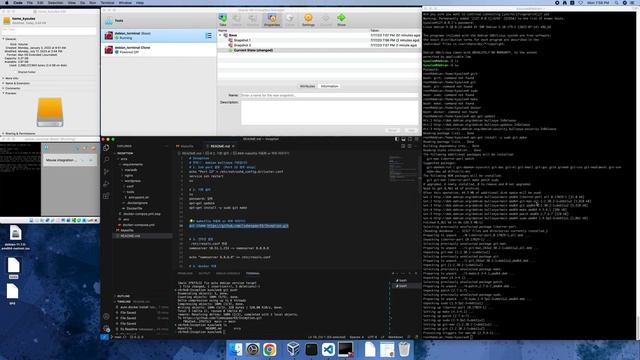640x360 pixels.
Task: Open the Terminal menu in the menu bar
Action: (107, 2)
